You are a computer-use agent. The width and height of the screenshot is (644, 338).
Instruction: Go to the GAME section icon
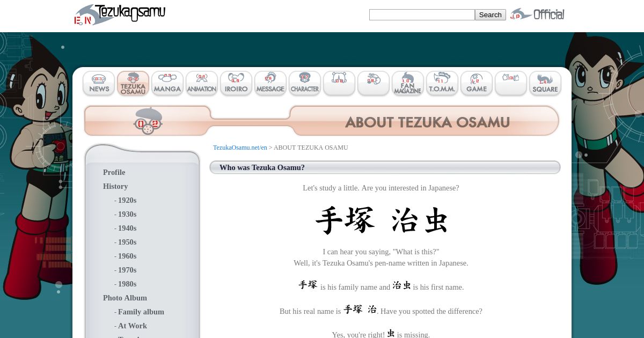(477, 84)
